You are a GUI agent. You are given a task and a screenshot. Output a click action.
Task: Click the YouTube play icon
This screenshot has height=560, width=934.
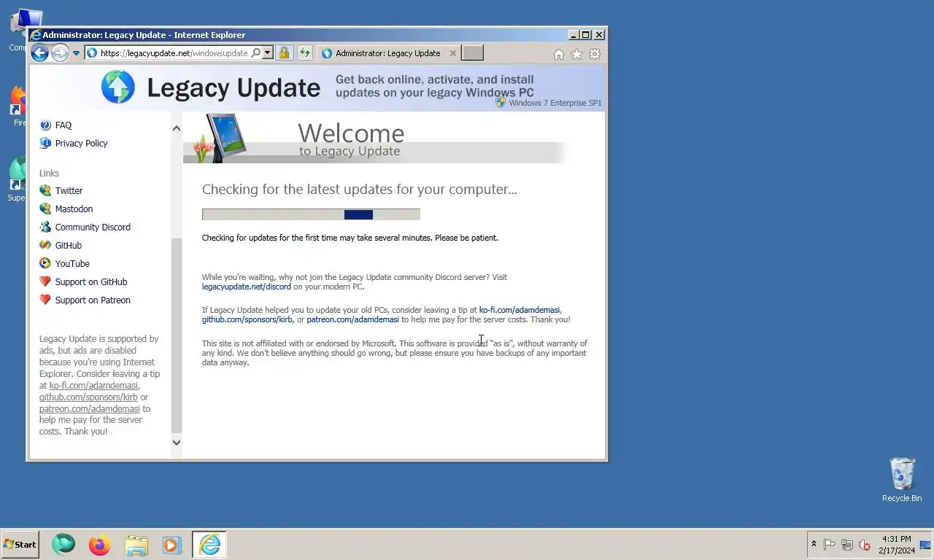(45, 263)
